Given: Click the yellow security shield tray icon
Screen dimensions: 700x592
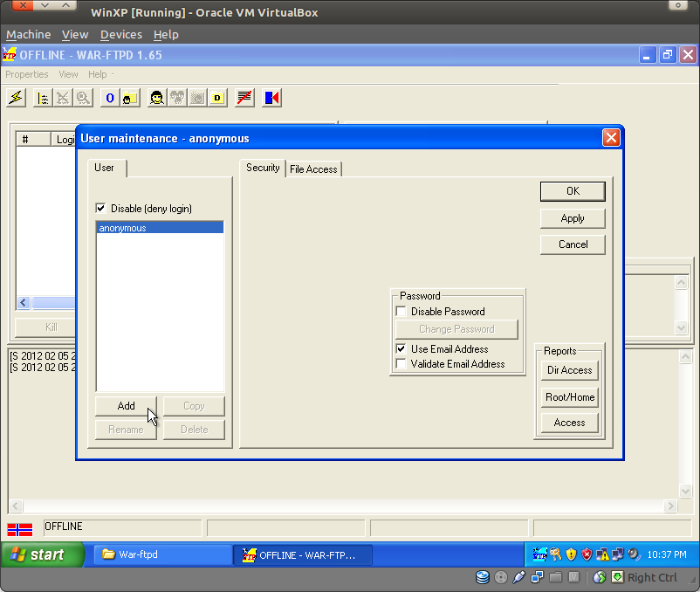Looking at the screenshot, I should 571,554.
